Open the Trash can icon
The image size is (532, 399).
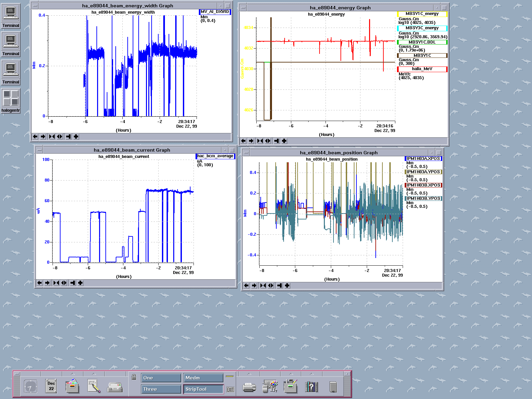(333, 387)
